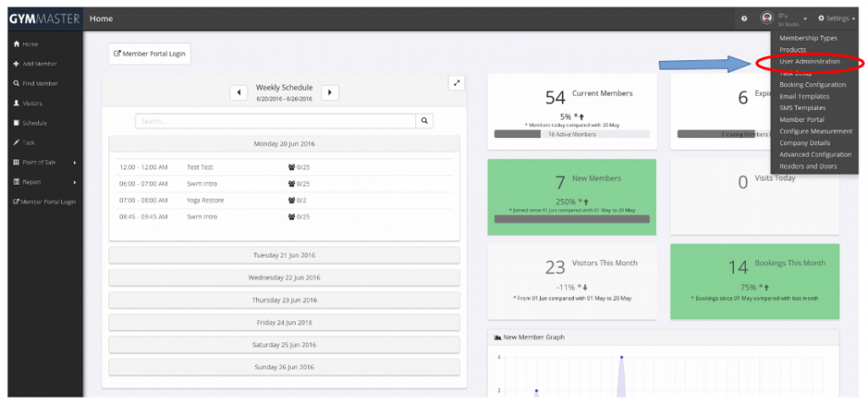Open the Yoga Restore class entry

[203, 200]
